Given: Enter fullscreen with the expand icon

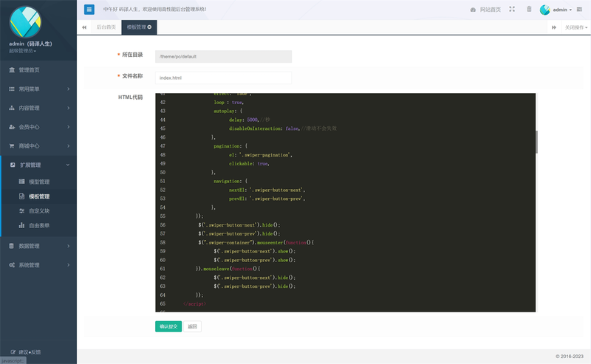Looking at the screenshot, I should pos(512,9).
